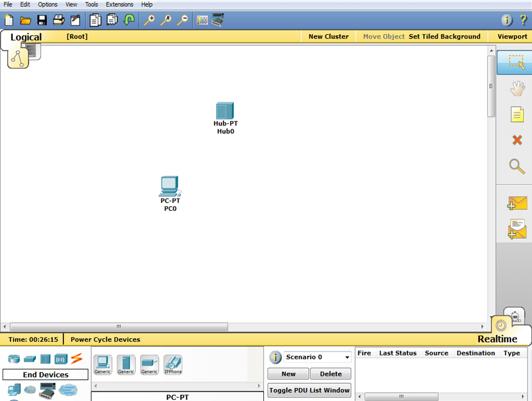Click the Zoom In toolbar icon
532x401 pixels.
coord(149,20)
